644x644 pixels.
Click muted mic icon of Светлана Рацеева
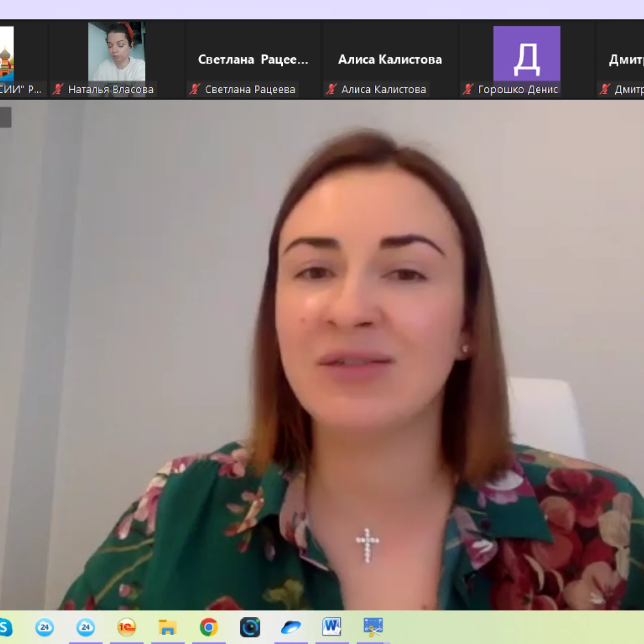click(195, 89)
